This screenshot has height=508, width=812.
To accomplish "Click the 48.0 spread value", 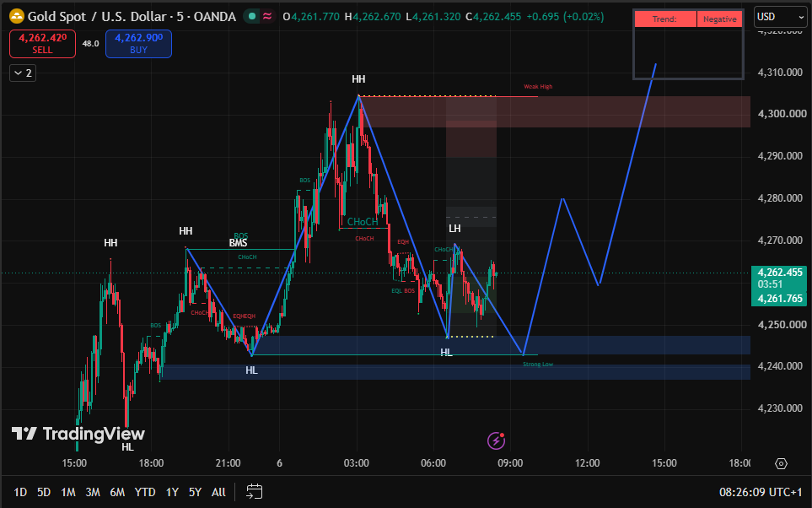I will pyautogui.click(x=90, y=44).
